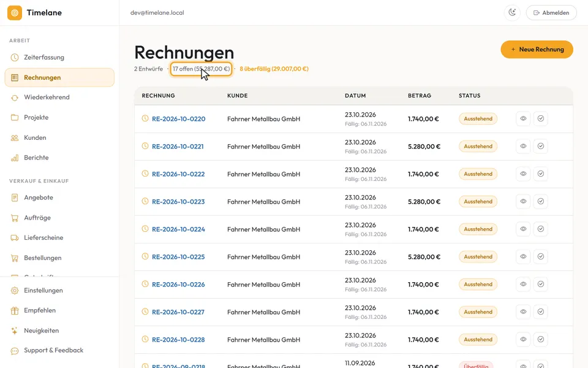View invoice RE-2026-10-0228 with eye icon

(x=523, y=339)
